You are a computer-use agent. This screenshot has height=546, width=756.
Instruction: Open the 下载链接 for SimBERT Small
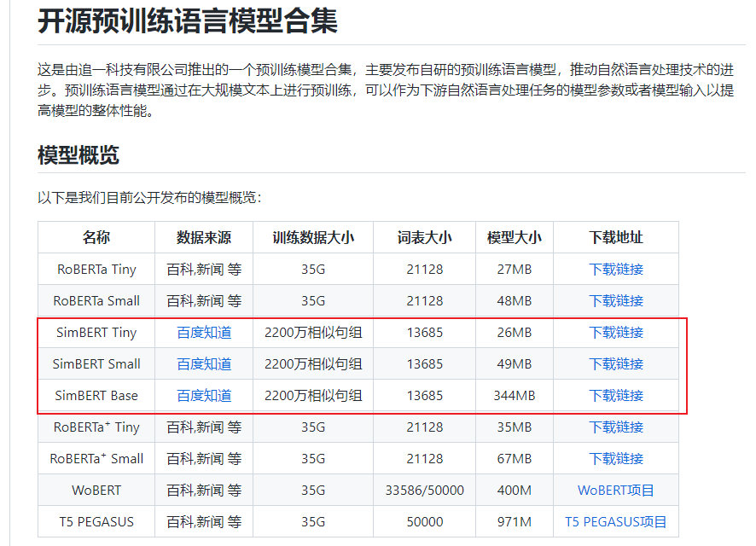[x=615, y=363]
